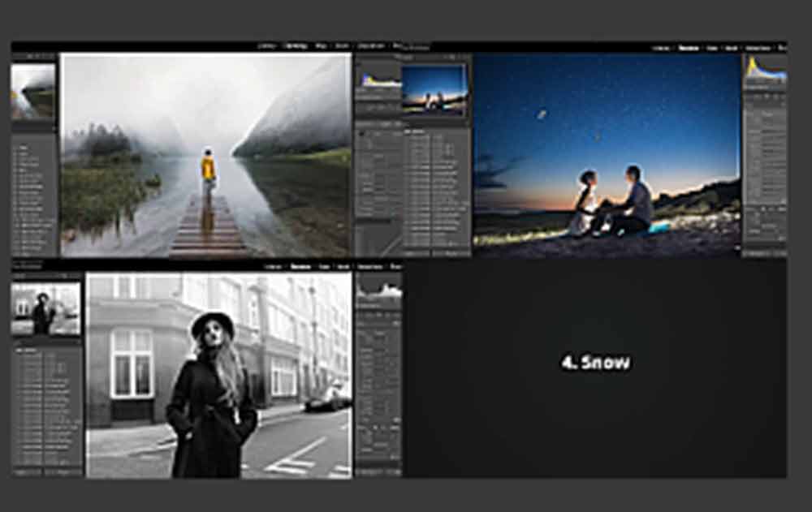
Task: Click the black-and-white woman navigator preview thumbnail
Action: (x=46, y=308)
